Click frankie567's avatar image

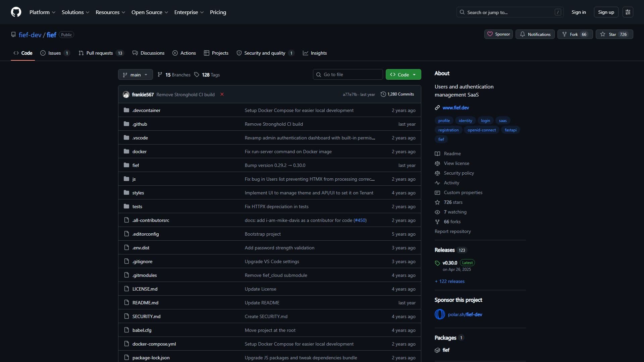[126, 95]
